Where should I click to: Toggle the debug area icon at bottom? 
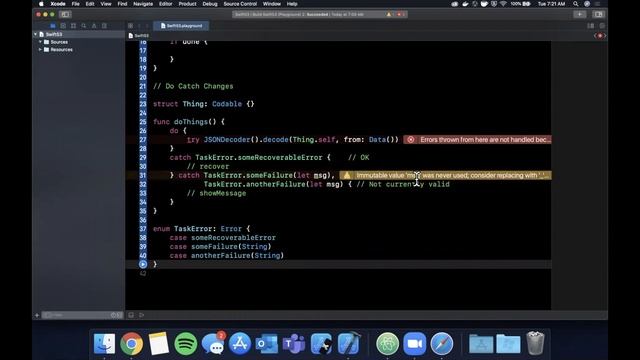pyautogui.click(x=131, y=315)
